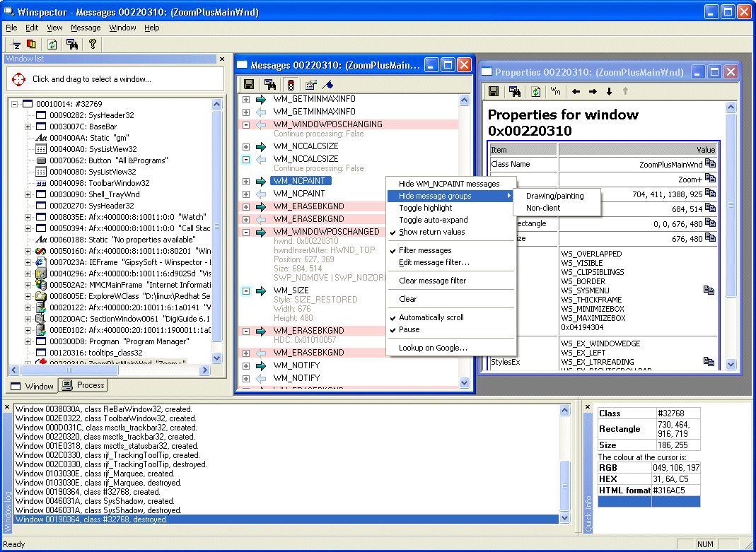Select the 000300D8: Progman 'Program Manager' row
Screen dimensions: 756x552
[112, 341]
